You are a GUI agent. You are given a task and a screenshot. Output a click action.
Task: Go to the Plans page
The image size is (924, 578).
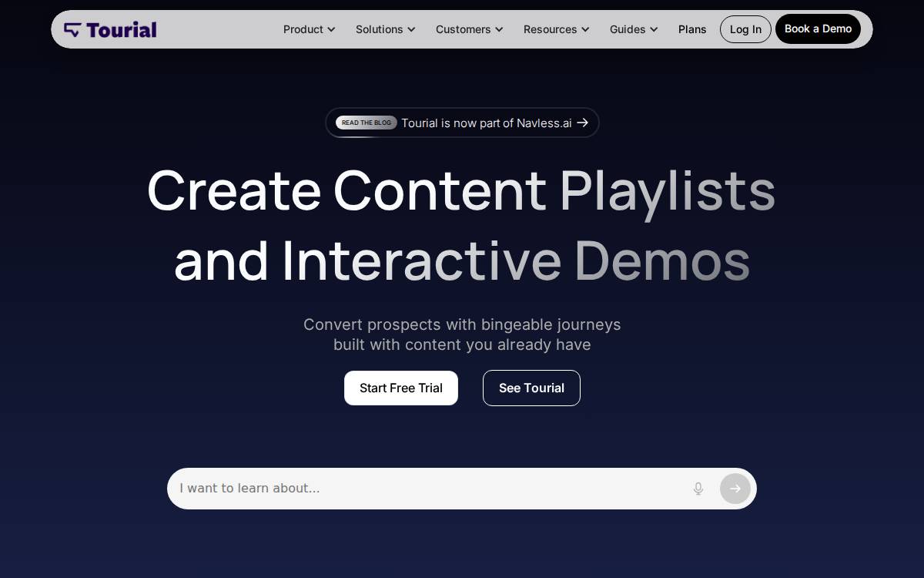(x=692, y=29)
